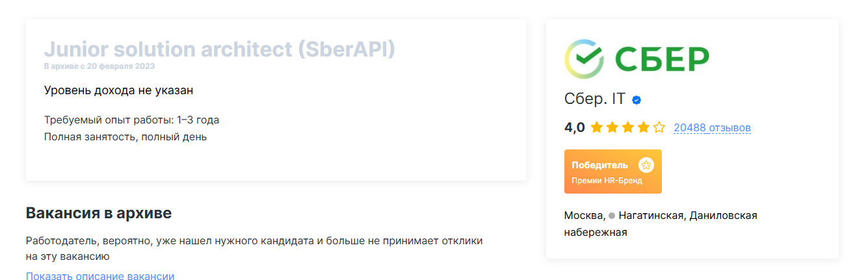Image resolution: width=868 pixels, height=280 pixels.
Task: Click the third gold rating star
Action: click(628, 128)
